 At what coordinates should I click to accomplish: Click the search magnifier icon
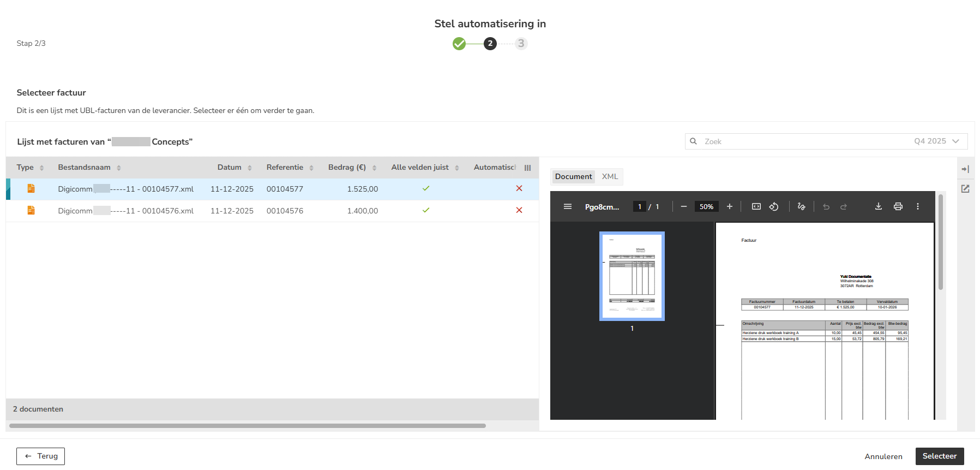click(x=693, y=141)
